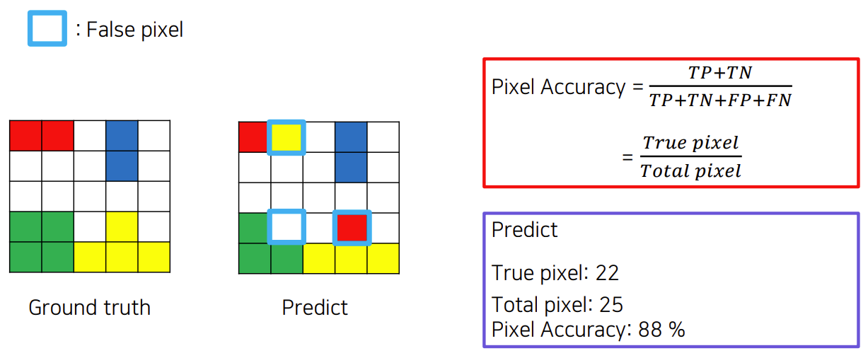Click the top-left red cell in Predict grid

pos(255,137)
